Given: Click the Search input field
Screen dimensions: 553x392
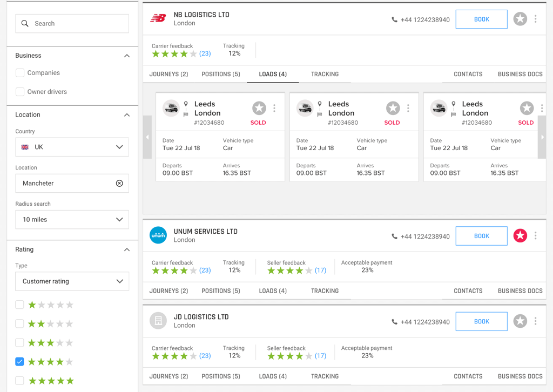Looking at the screenshot, I should pyautogui.click(x=72, y=24).
